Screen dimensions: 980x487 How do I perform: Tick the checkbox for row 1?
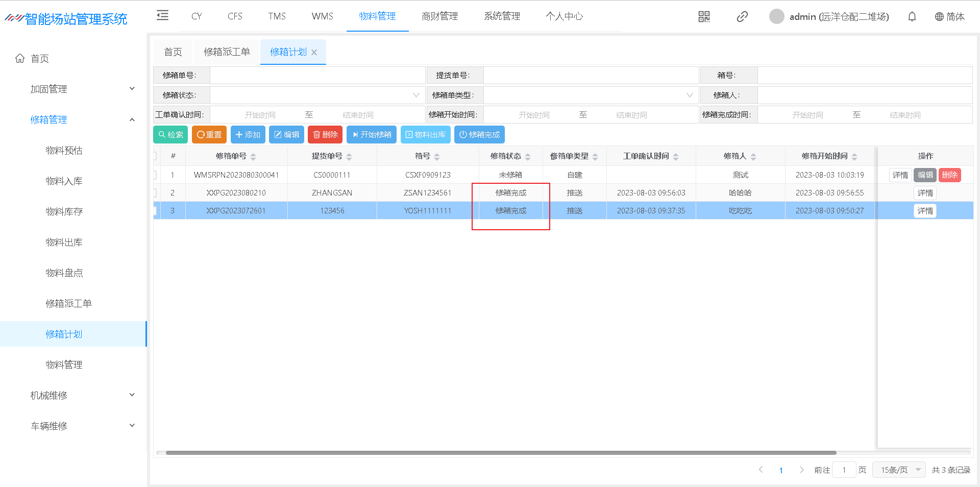[155, 175]
